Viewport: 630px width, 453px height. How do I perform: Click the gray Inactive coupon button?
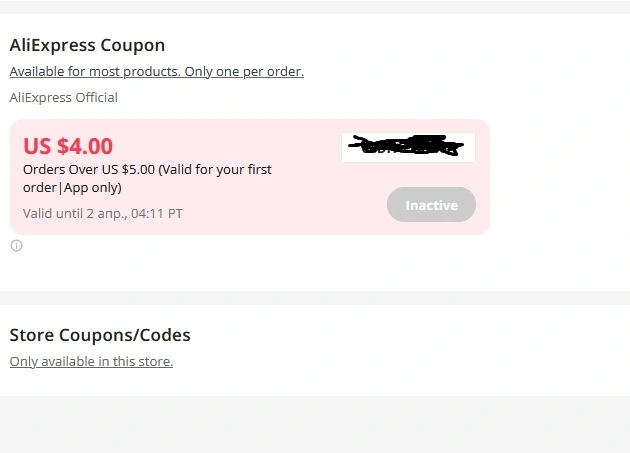click(431, 205)
